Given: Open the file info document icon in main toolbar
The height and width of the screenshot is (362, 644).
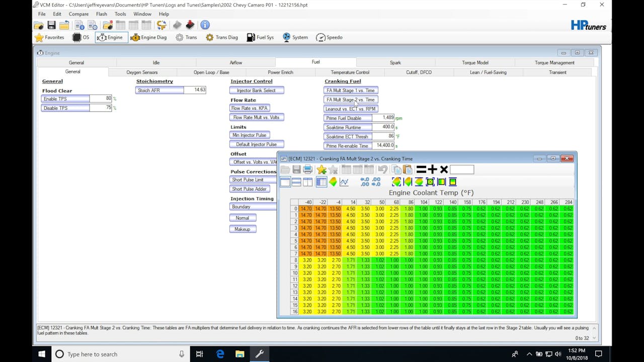Looking at the screenshot, I should pyautogui.click(x=79, y=25).
